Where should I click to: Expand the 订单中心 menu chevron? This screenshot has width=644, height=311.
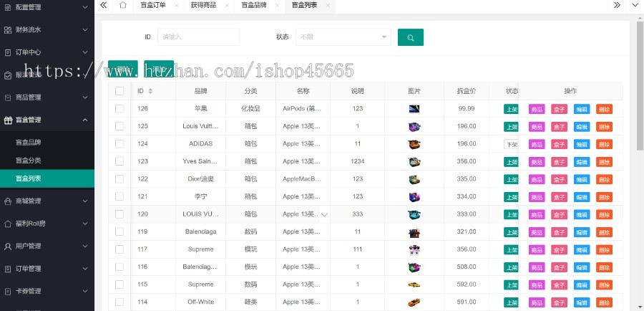pos(85,52)
